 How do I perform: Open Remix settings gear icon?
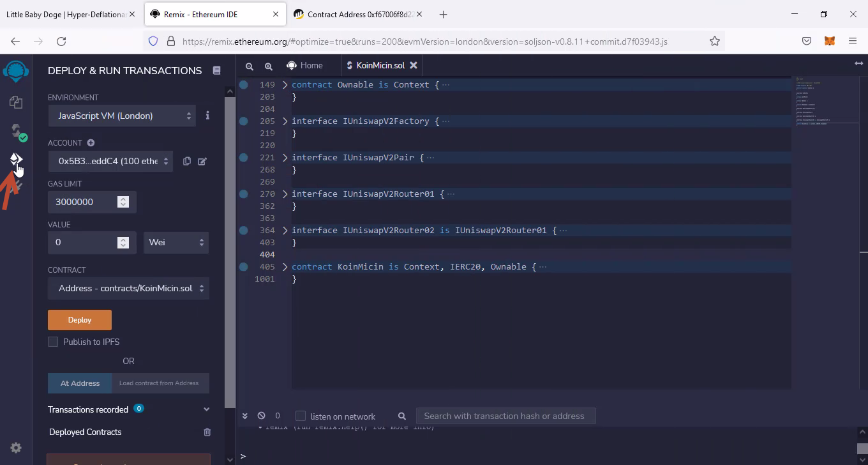[16, 448]
